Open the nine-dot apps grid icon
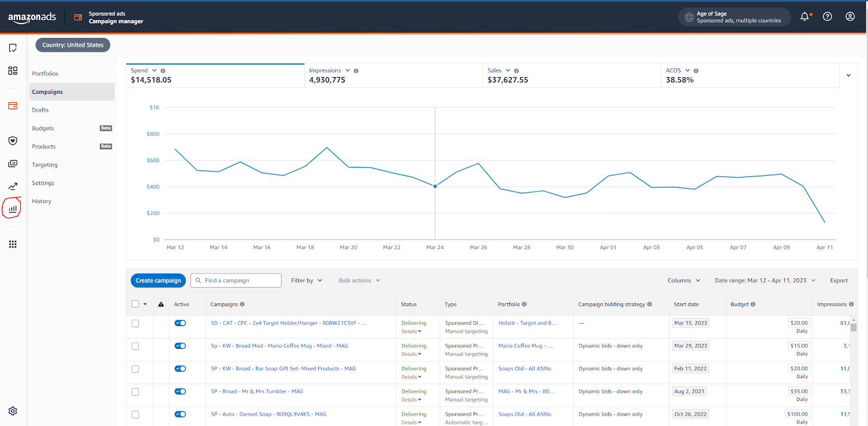This screenshot has width=868, height=426. click(x=12, y=244)
